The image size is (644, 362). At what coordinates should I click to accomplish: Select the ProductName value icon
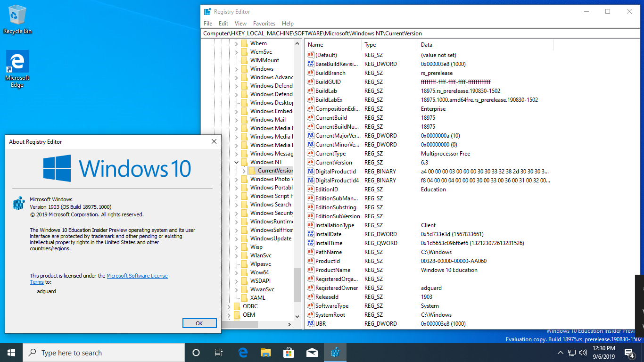tap(311, 270)
